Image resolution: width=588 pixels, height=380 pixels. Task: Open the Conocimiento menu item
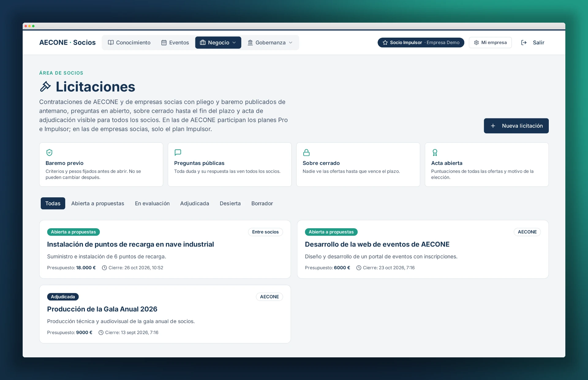coord(129,43)
